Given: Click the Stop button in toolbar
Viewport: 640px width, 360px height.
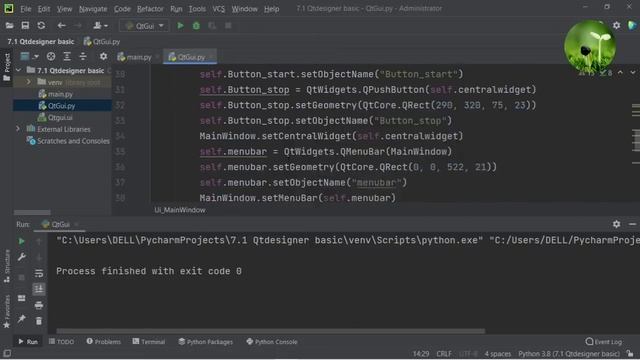Looking at the screenshot, I should pos(228,26).
